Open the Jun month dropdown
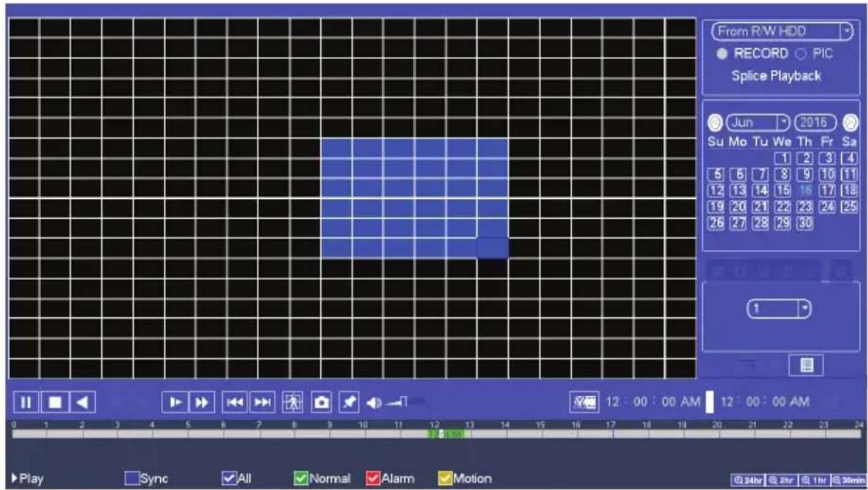The width and height of the screenshot is (868, 490). click(x=758, y=122)
